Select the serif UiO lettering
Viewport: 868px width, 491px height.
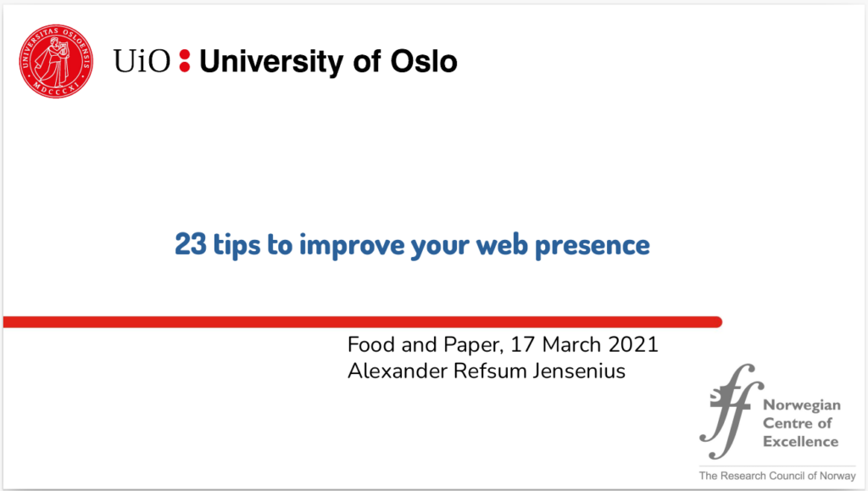(142, 61)
